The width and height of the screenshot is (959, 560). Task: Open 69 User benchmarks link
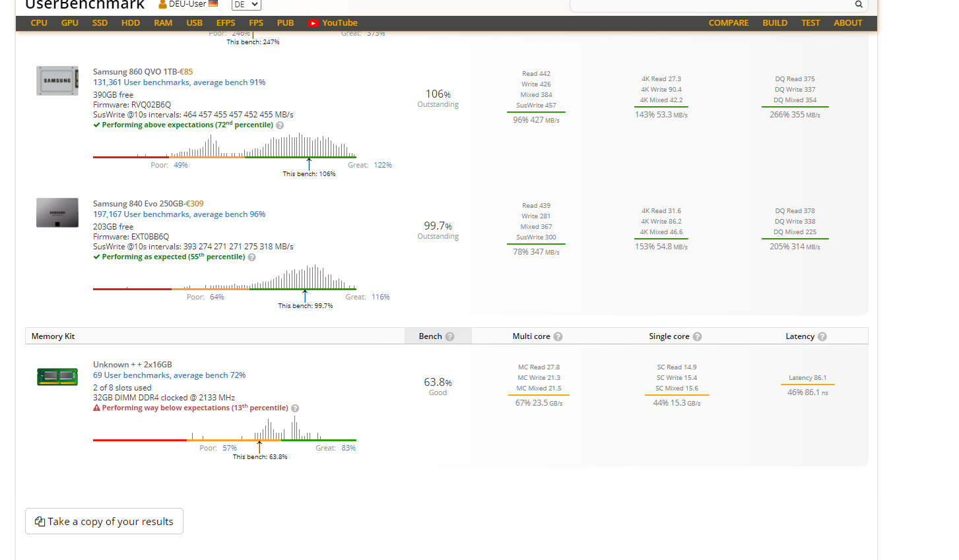coord(169,375)
